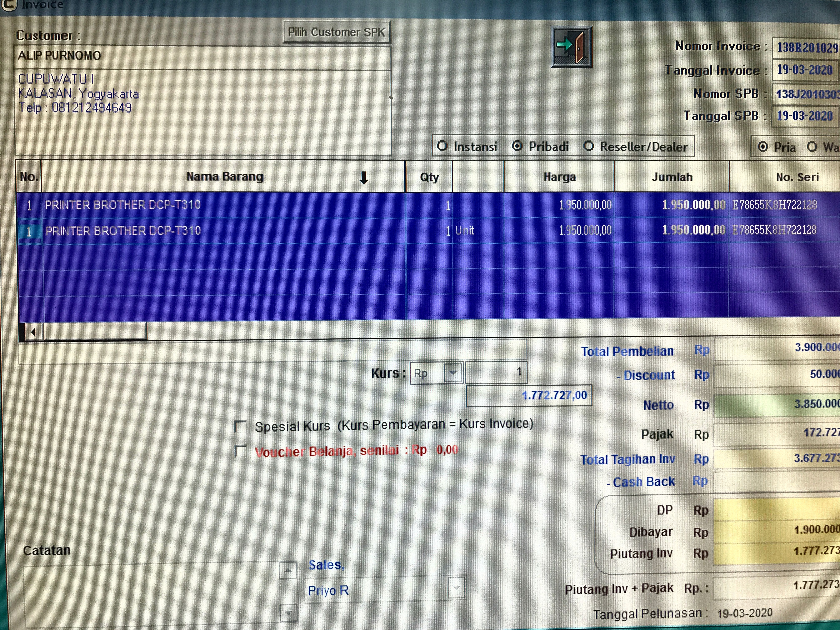Enable the Spesial Kurs checkbox

241,426
